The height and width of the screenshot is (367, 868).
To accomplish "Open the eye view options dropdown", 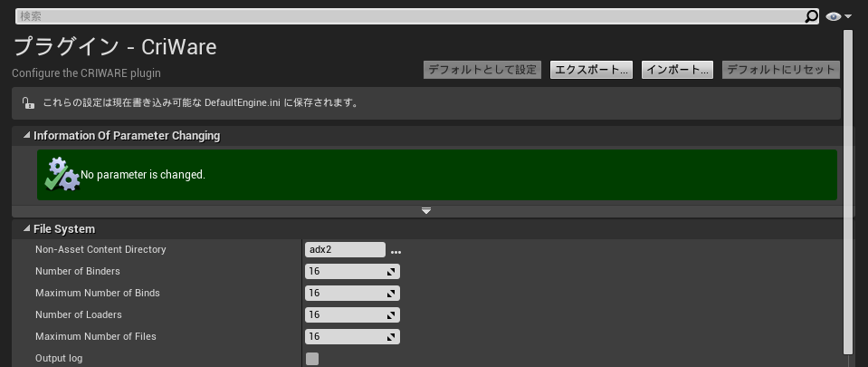I will point(839,16).
